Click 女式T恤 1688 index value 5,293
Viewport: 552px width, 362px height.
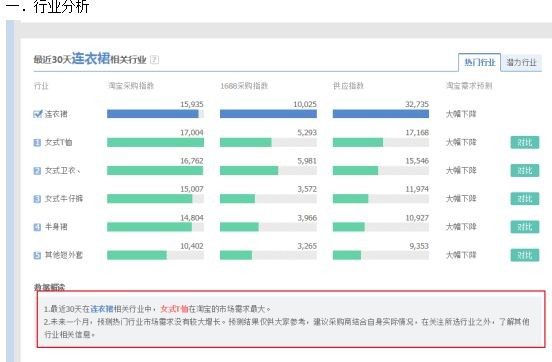307,132
